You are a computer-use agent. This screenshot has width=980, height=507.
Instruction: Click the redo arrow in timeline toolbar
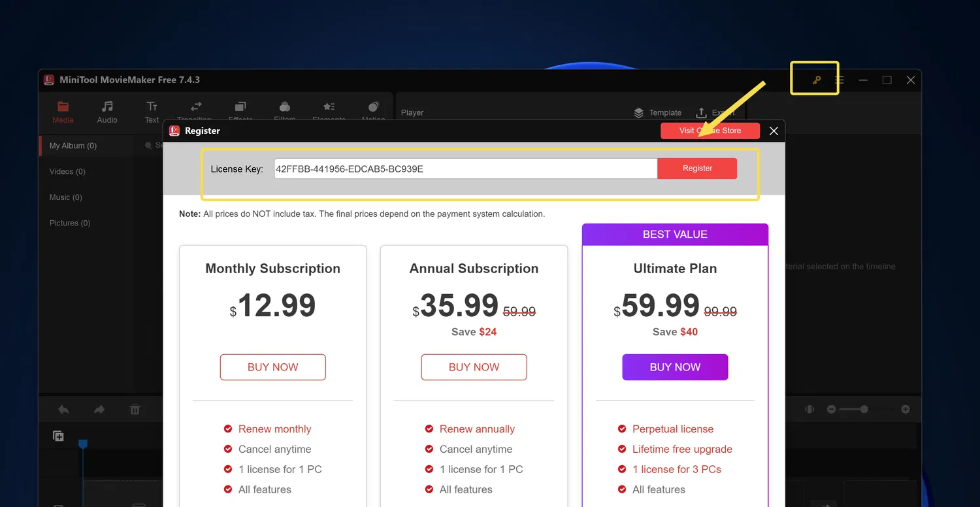pyautogui.click(x=99, y=410)
